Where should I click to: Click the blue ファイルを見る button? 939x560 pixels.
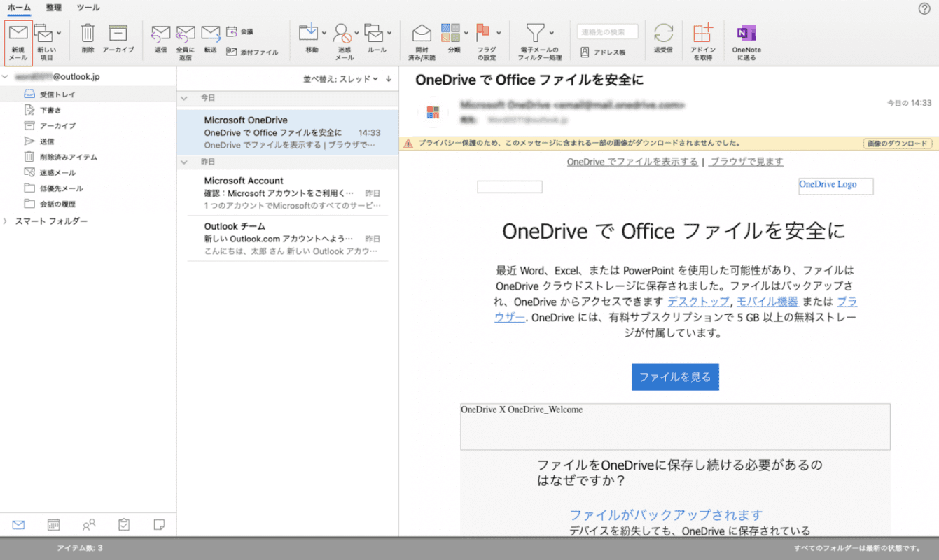coord(675,377)
